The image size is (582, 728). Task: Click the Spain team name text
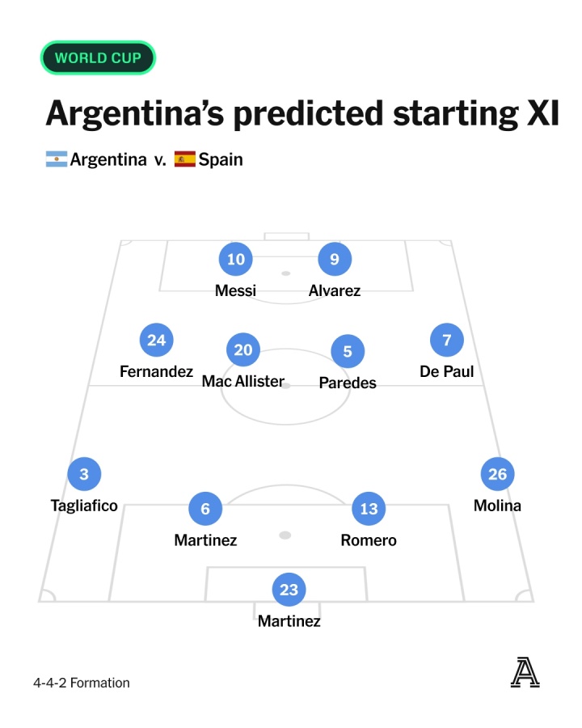221,159
